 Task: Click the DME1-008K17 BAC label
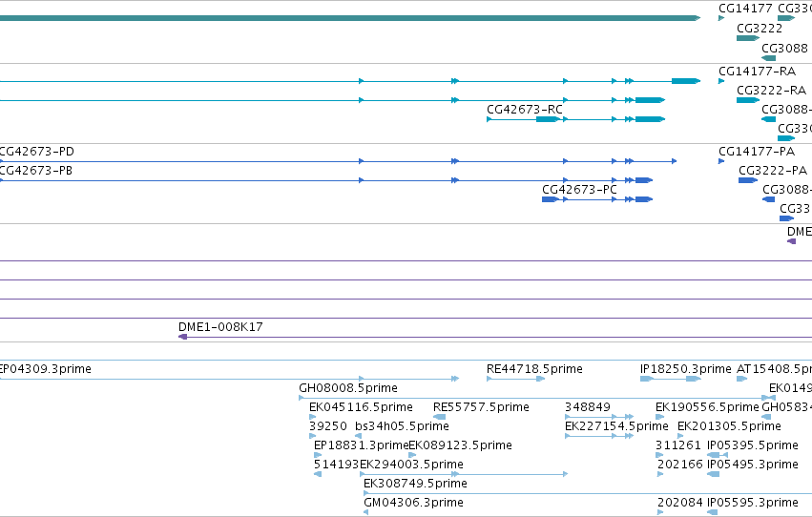click(x=220, y=327)
